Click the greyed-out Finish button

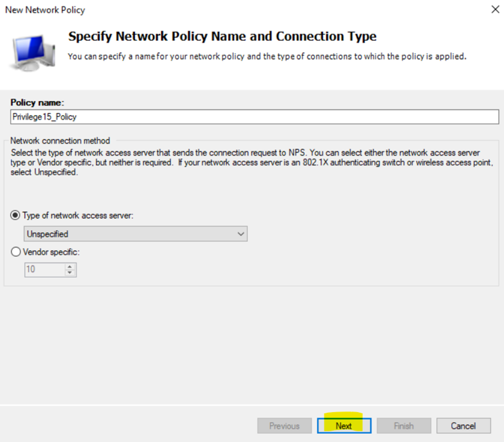click(404, 425)
